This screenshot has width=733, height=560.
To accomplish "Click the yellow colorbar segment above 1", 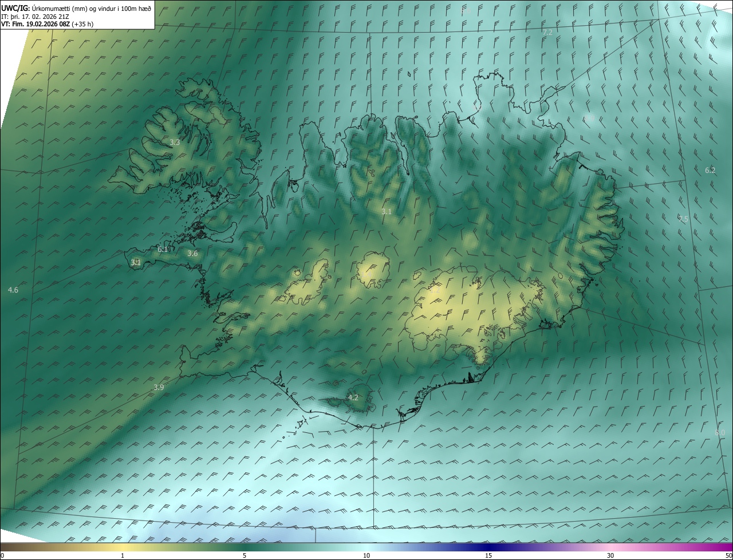I will coord(123,547).
